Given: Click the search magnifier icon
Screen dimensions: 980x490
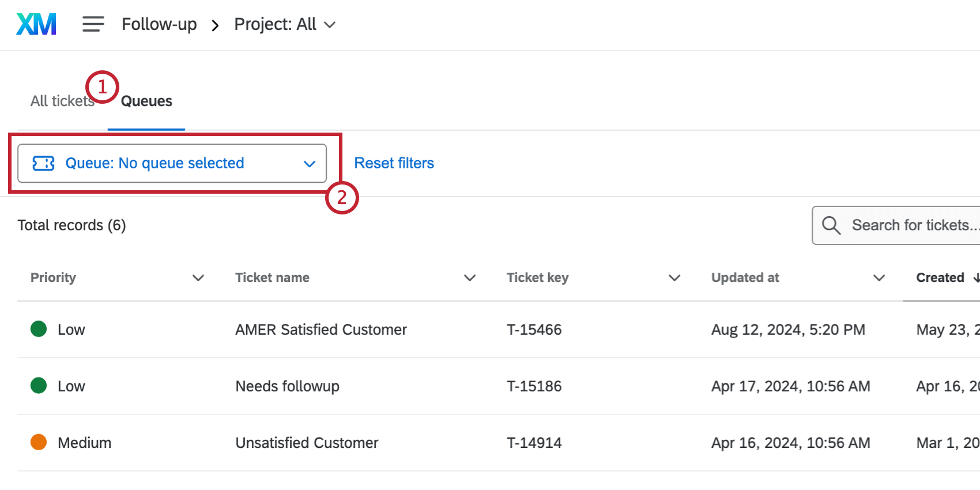Looking at the screenshot, I should coord(831,225).
